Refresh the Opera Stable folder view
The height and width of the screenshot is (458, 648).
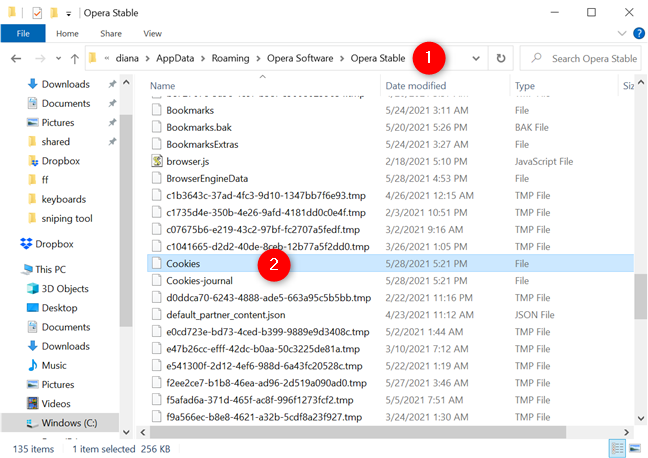point(501,58)
